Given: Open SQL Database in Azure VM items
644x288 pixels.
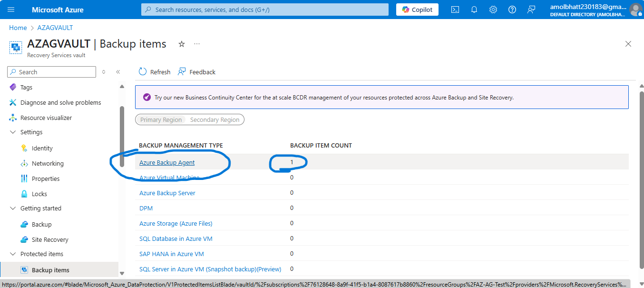Looking at the screenshot, I should 176,238.
